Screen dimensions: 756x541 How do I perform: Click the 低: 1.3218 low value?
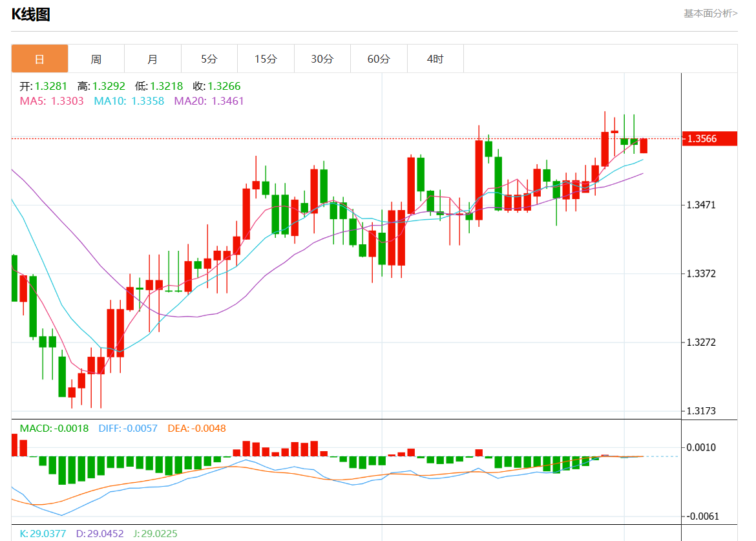159,87
